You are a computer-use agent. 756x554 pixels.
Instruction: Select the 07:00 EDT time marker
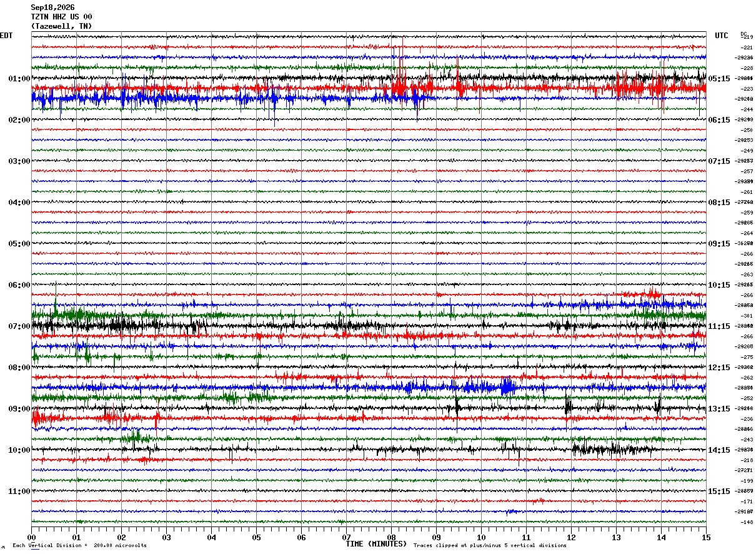(19, 326)
